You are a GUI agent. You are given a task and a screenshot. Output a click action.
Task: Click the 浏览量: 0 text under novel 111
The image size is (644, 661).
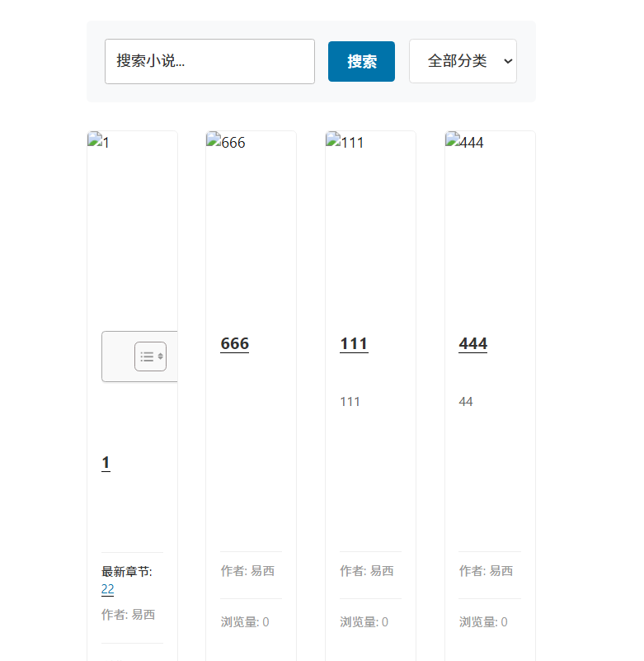pyautogui.click(x=364, y=622)
